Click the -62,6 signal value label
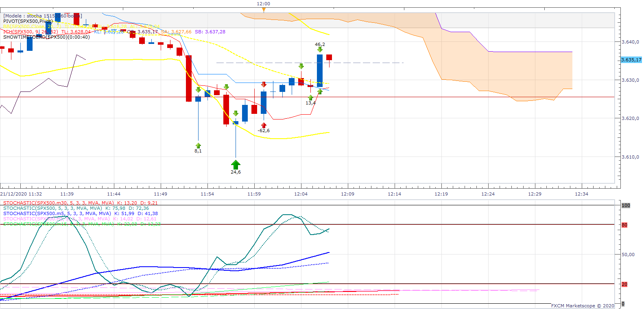 (x=264, y=131)
